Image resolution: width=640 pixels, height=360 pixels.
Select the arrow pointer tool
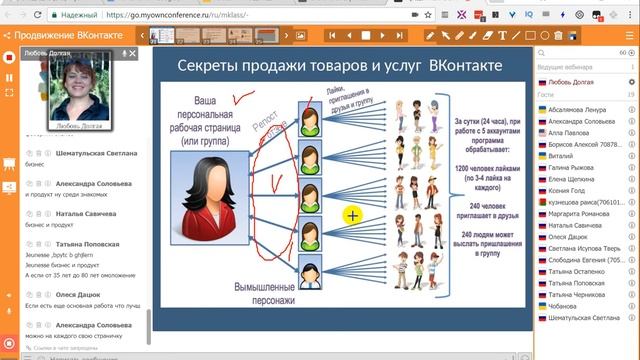pos(445,36)
